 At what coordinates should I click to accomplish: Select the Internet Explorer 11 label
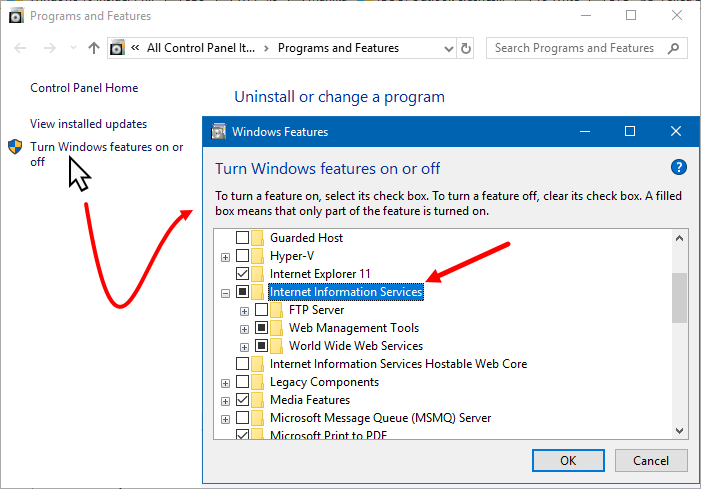pos(320,274)
